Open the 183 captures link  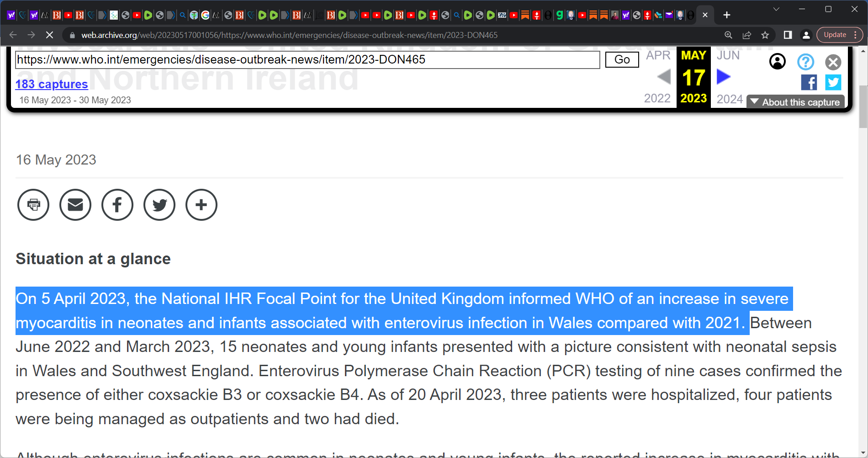pos(52,84)
